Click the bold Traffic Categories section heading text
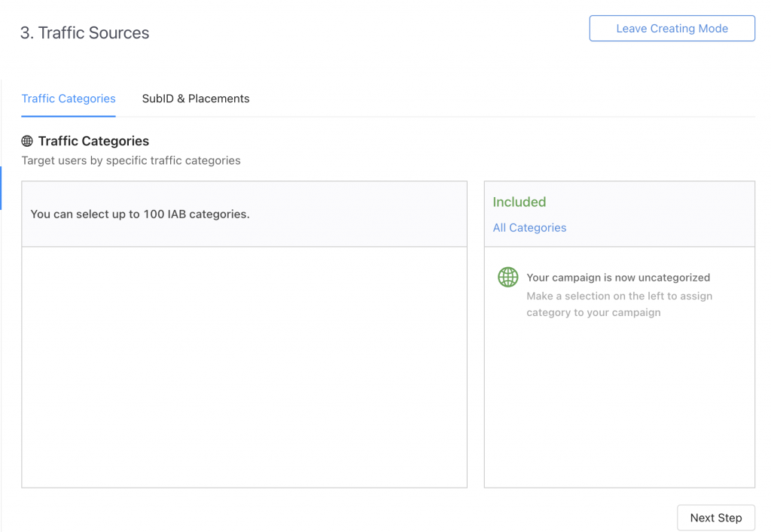Viewport: 771px width, 532px height. pos(93,141)
